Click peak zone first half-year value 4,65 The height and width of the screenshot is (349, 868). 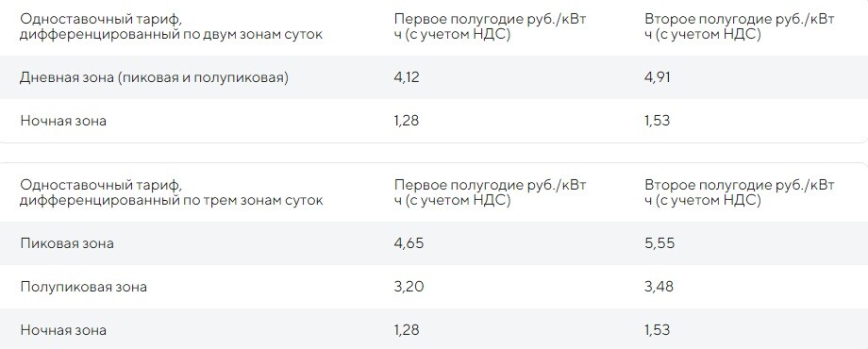click(409, 243)
